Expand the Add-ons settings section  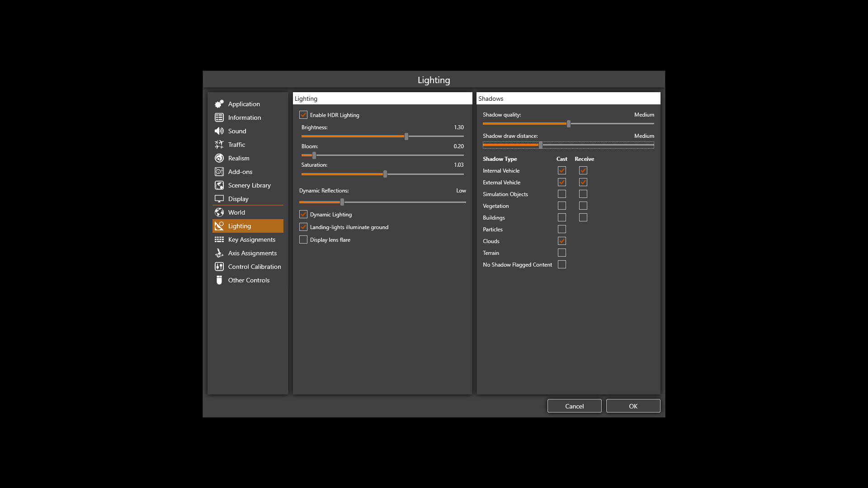tap(240, 172)
